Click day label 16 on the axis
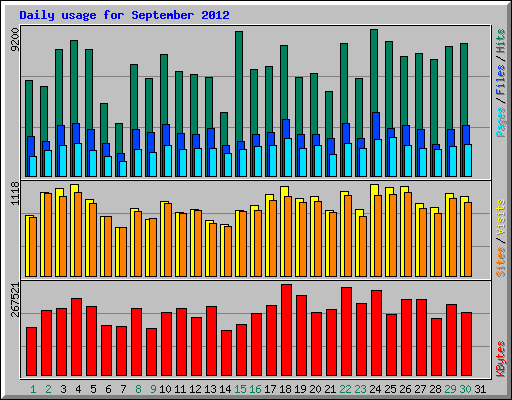512x400 pixels. point(255,389)
